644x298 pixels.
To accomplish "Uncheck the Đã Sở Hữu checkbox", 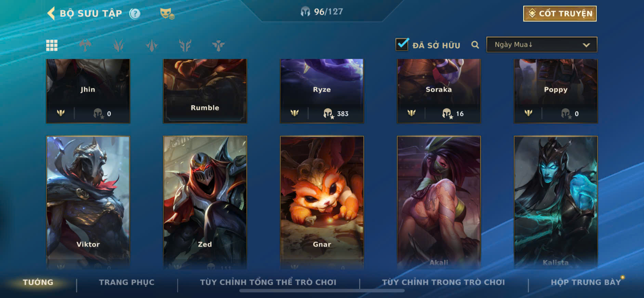I will click(x=402, y=45).
